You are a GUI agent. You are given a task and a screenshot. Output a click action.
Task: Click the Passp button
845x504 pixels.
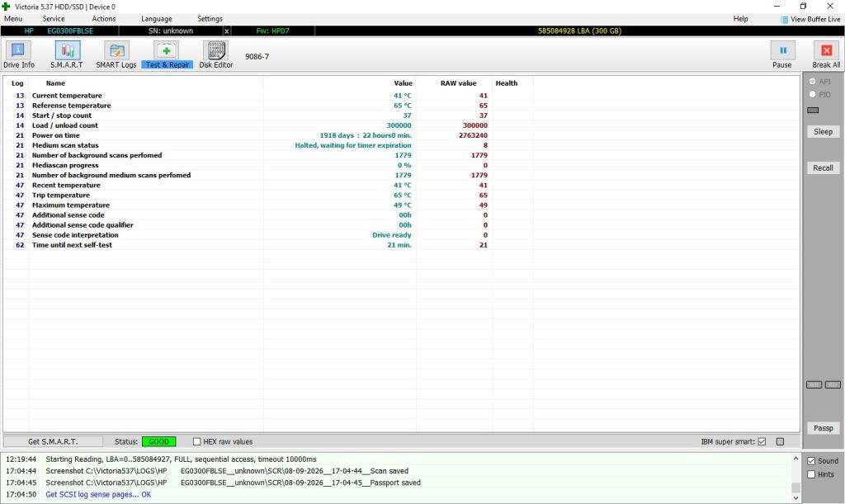pyautogui.click(x=823, y=428)
